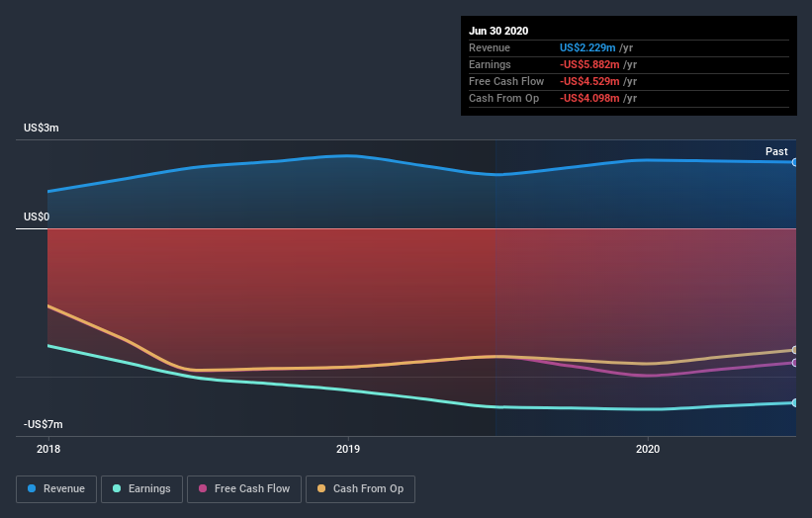Select the Free Cash Flow endpoint marker
Screen dimensions: 812x518
click(x=794, y=363)
